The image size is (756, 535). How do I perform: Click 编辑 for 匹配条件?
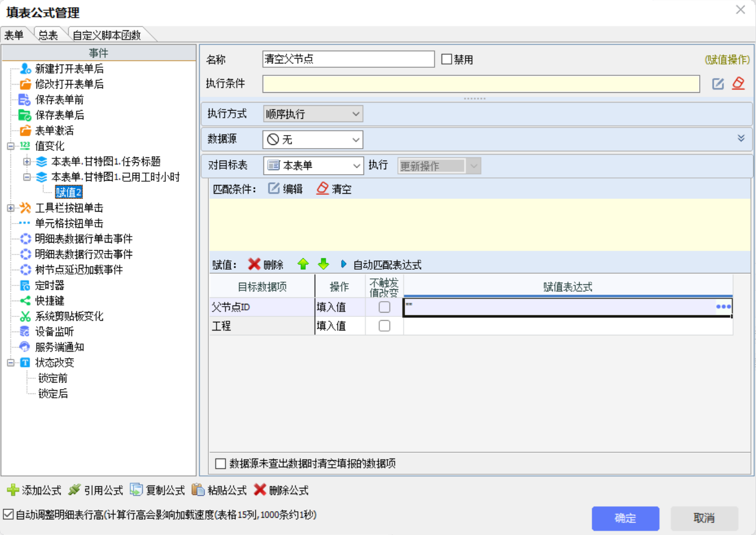(286, 189)
